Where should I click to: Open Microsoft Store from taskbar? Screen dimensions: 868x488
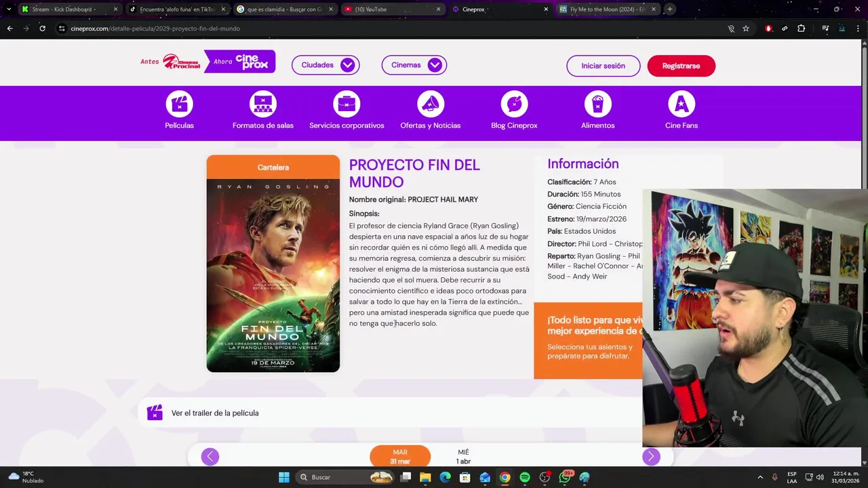465,477
